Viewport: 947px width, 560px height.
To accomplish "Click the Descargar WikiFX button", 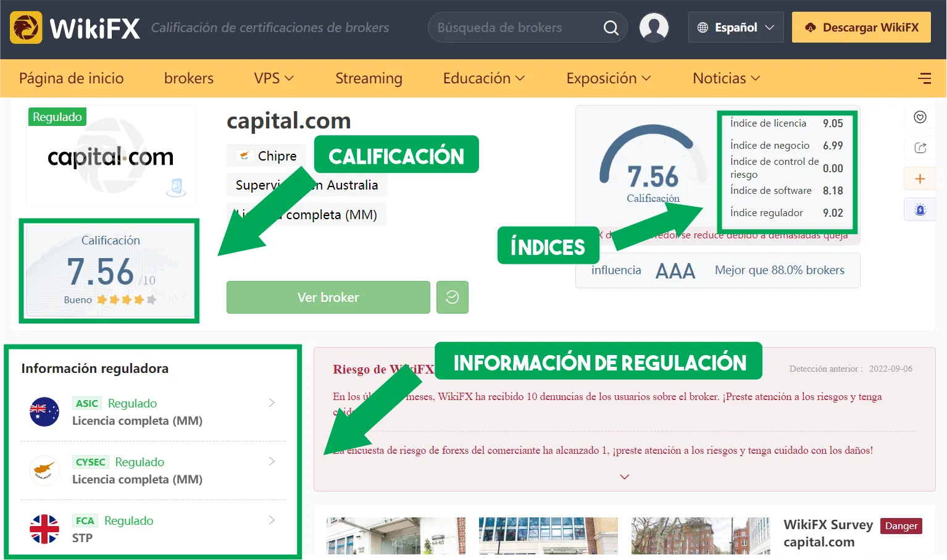I will tap(861, 27).
